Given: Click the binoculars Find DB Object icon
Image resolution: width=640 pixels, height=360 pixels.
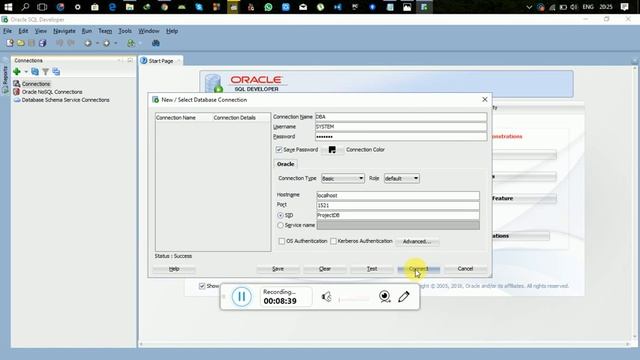Looking at the screenshot, I should tap(156, 43).
